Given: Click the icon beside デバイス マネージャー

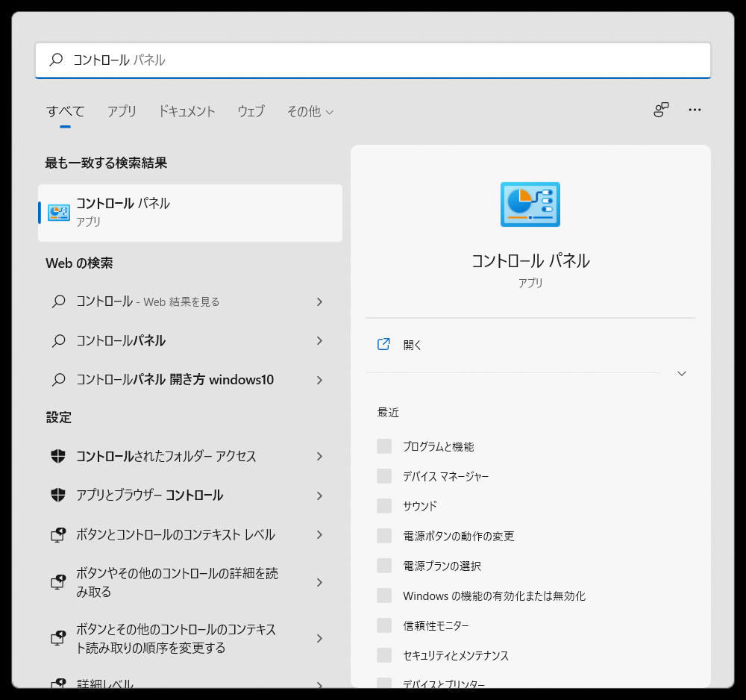Looking at the screenshot, I should 384,476.
